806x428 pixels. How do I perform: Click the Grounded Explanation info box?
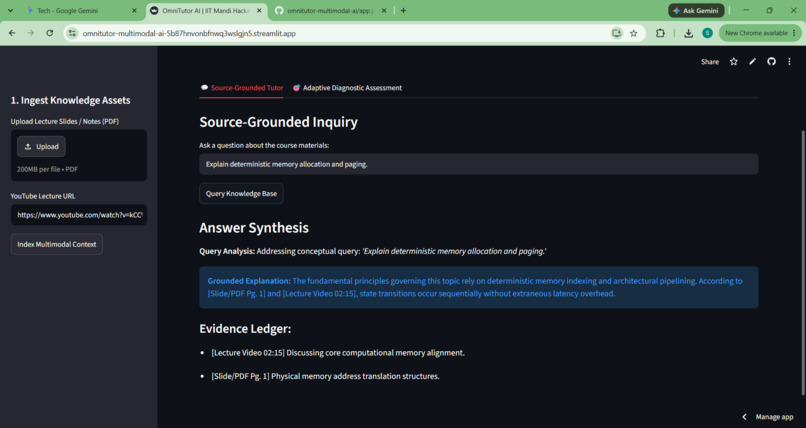(x=479, y=287)
